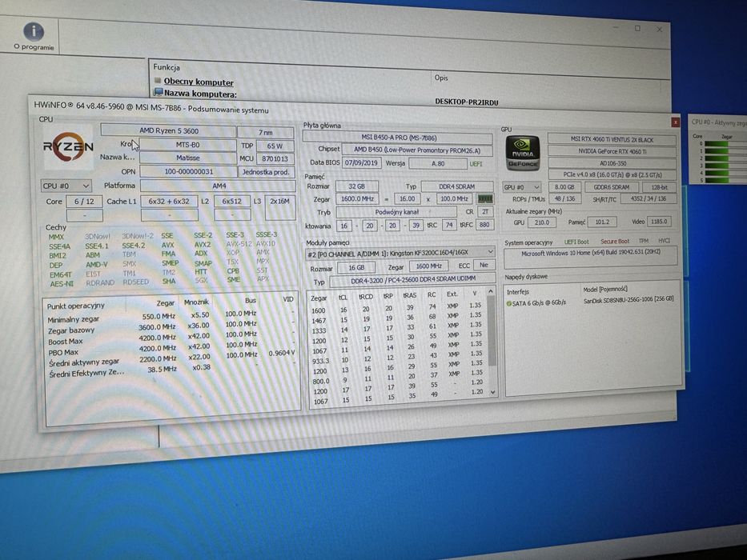This screenshot has height=560, width=747.
Task: Click the green memory module icon
Action: click(485, 198)
